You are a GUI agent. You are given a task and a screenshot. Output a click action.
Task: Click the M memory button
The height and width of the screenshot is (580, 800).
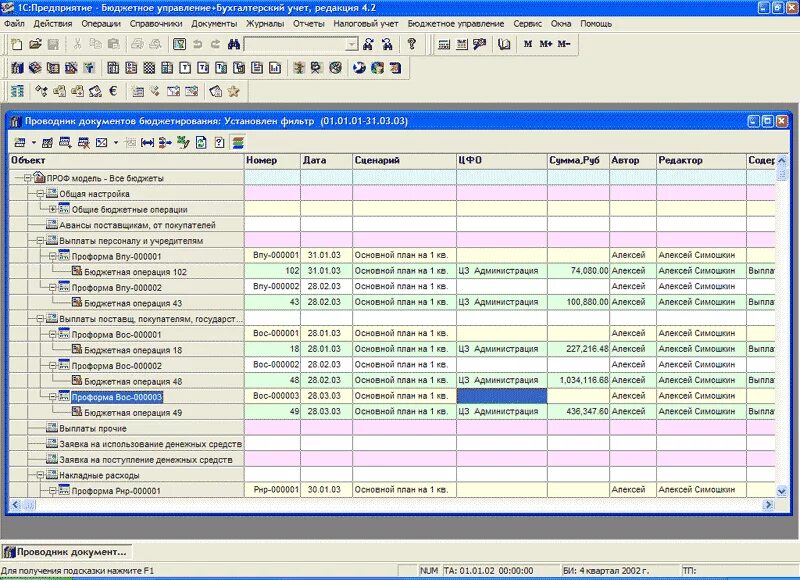[x=528, y=44]
